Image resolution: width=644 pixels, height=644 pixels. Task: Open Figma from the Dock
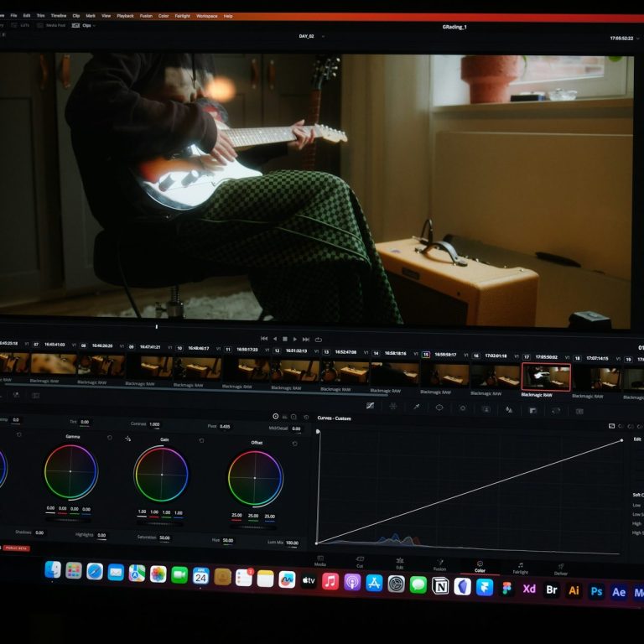coord(506,588)
